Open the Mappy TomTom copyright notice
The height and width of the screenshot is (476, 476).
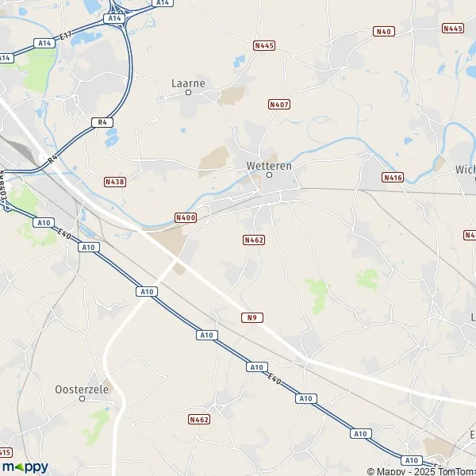tap(421, 471)
